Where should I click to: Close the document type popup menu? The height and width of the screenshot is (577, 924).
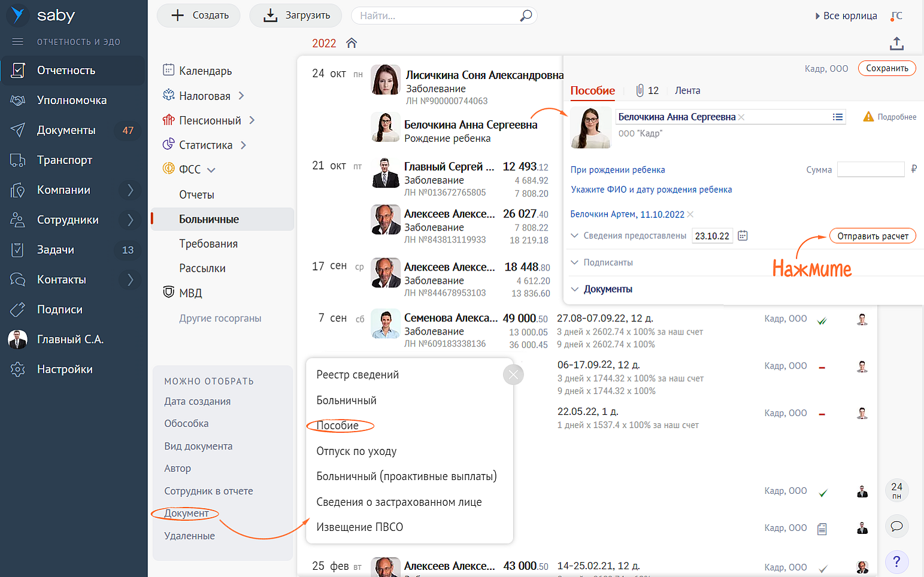coord(513,375)
